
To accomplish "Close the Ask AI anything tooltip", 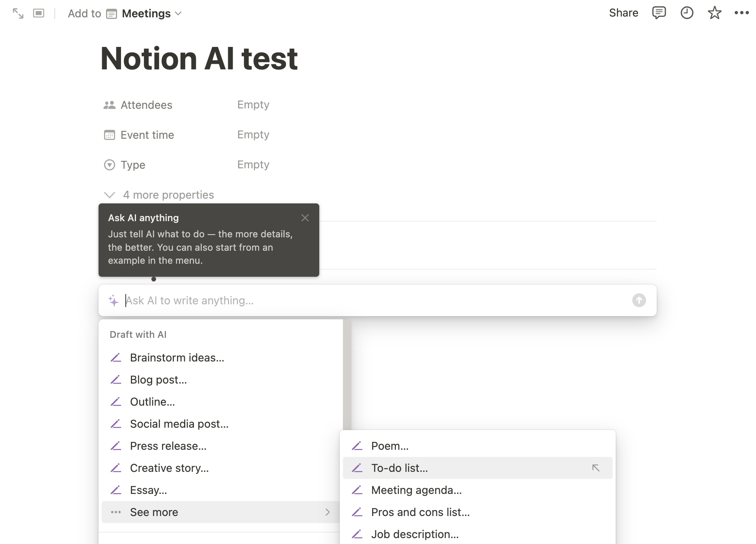I will point(305,218).
